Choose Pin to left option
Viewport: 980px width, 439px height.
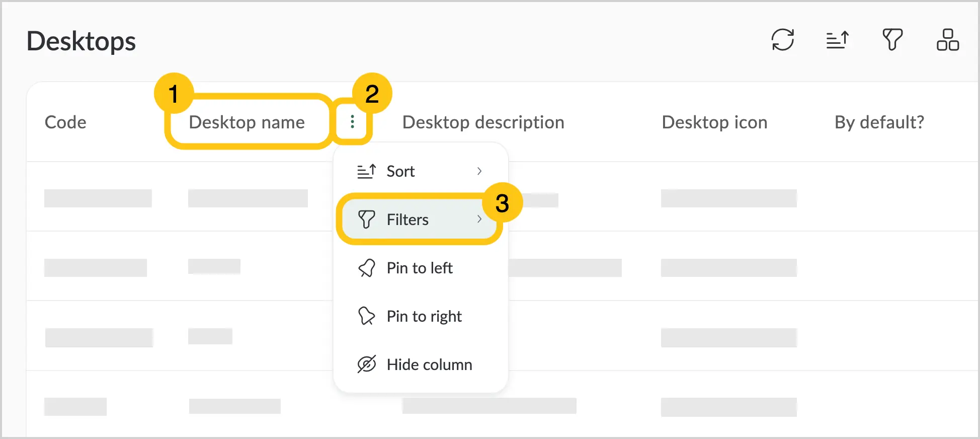point(421,268)
